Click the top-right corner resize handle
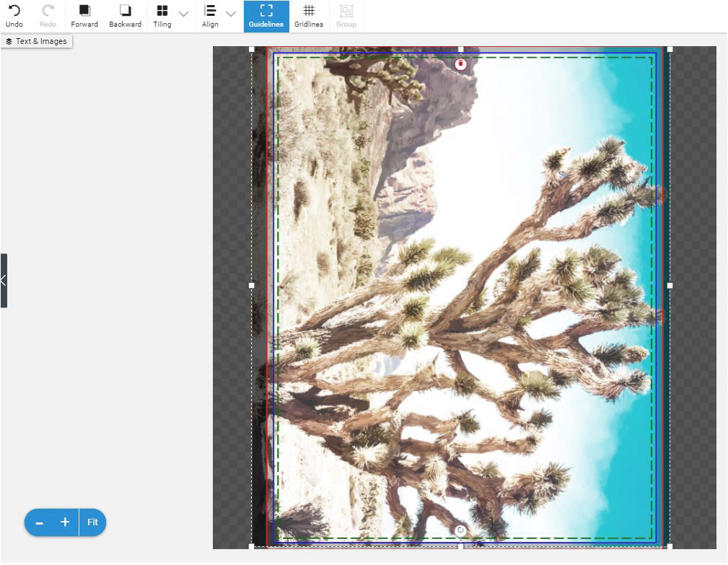 (670, 49)
